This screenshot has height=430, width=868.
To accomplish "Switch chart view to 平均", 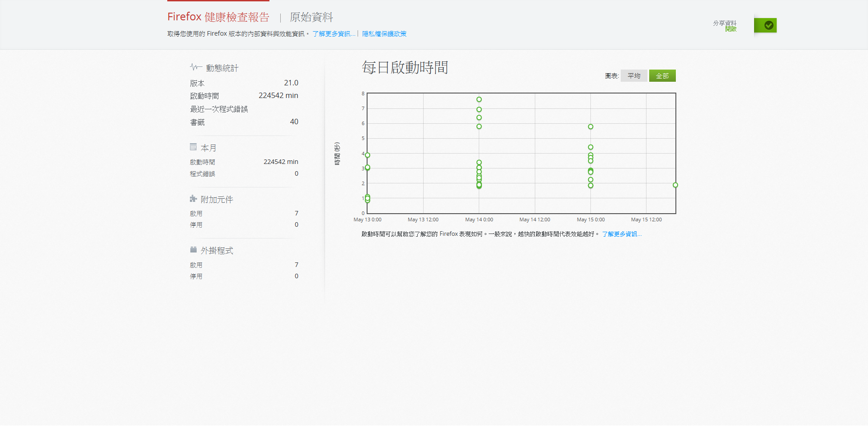I will tap(633, 76).
